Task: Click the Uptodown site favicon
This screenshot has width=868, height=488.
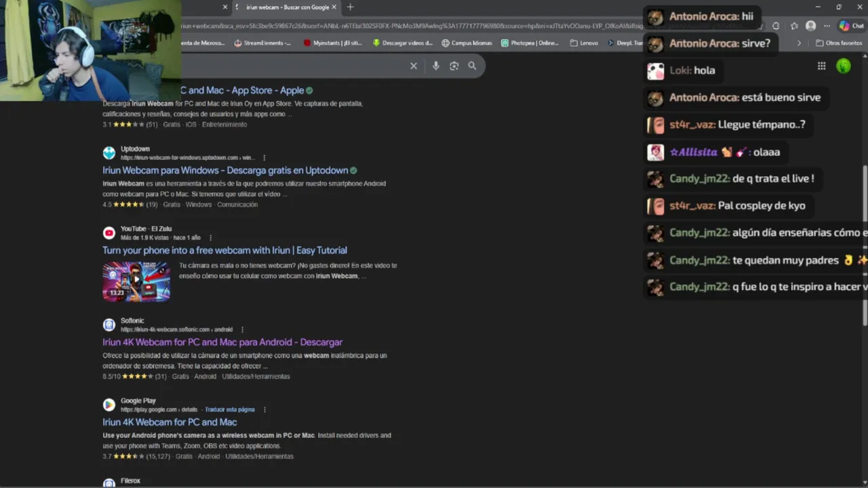Action: (x=108, y=153)
